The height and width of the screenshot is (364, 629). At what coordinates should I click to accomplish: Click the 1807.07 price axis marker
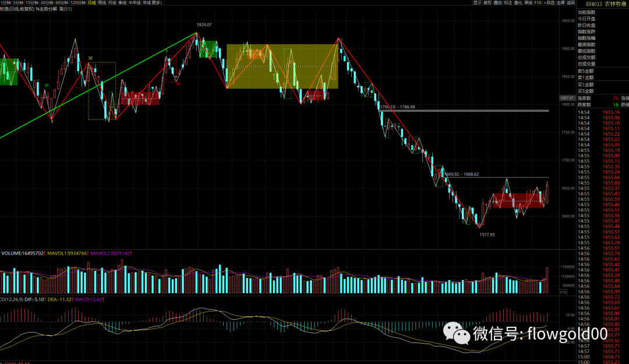point(567,98)
